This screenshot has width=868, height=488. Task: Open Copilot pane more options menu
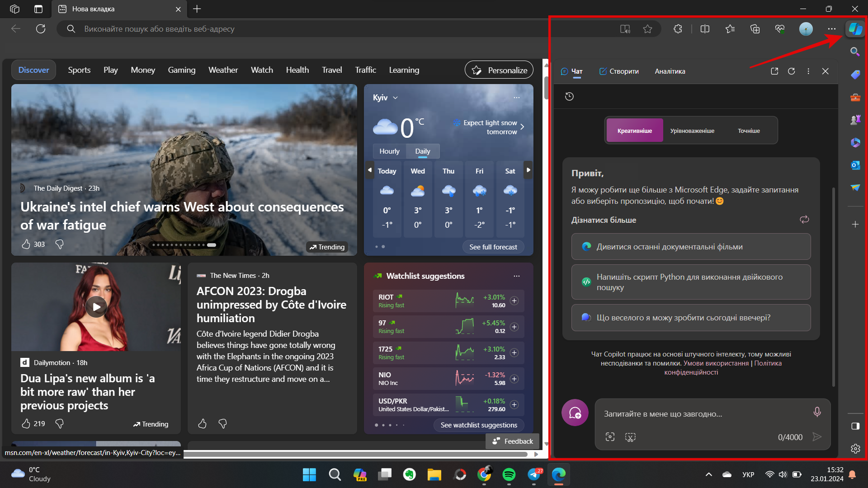tap(808, 71)
